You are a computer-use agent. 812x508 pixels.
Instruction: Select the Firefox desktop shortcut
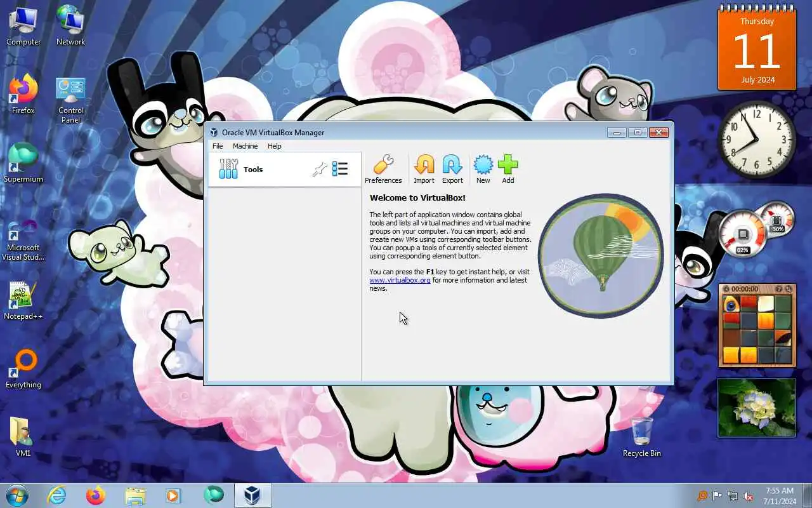pos(23,95)
